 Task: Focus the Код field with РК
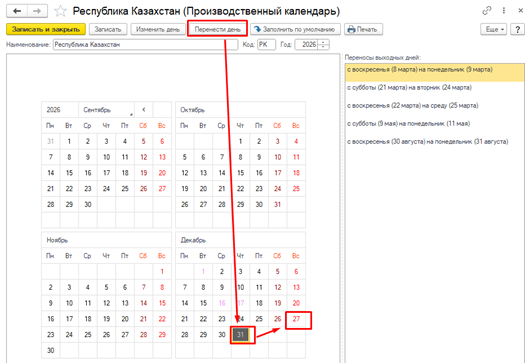coord(266,45)
